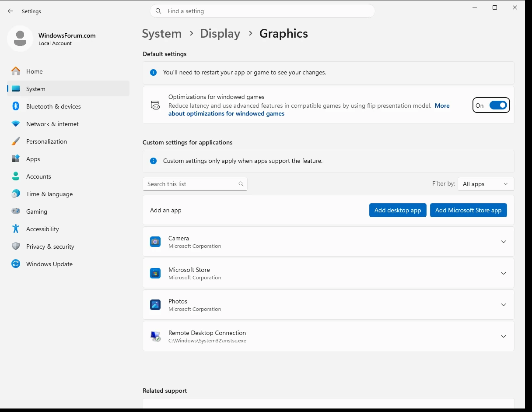
Task: Click the info icon beside custom settings note
Action: point(153,161)
